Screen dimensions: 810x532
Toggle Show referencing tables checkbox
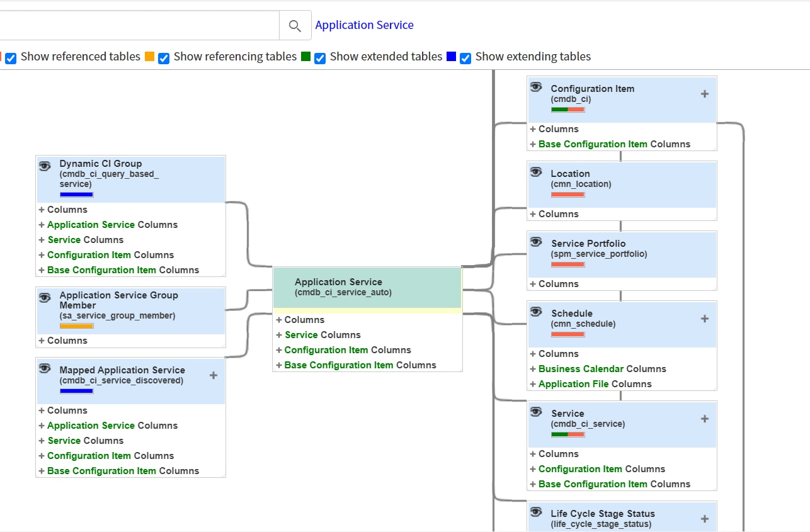tap(164, 58)
